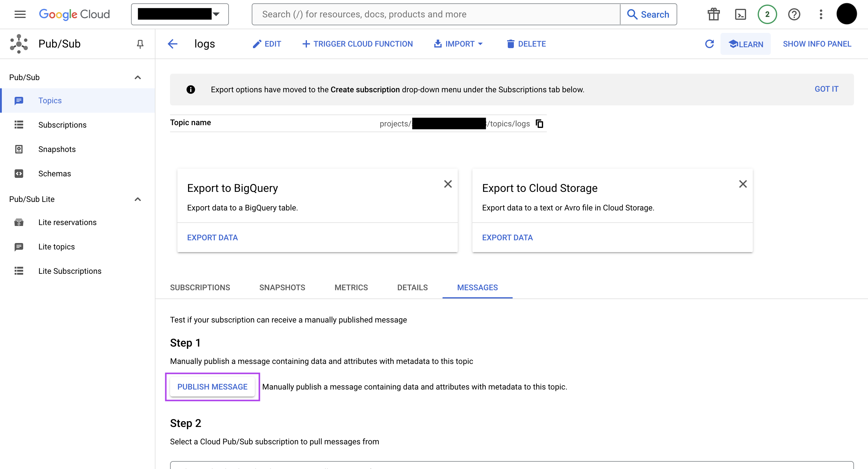Open the main navigation hamburger menu
This screenshot has height=469, width=868.
coord(20,14)
